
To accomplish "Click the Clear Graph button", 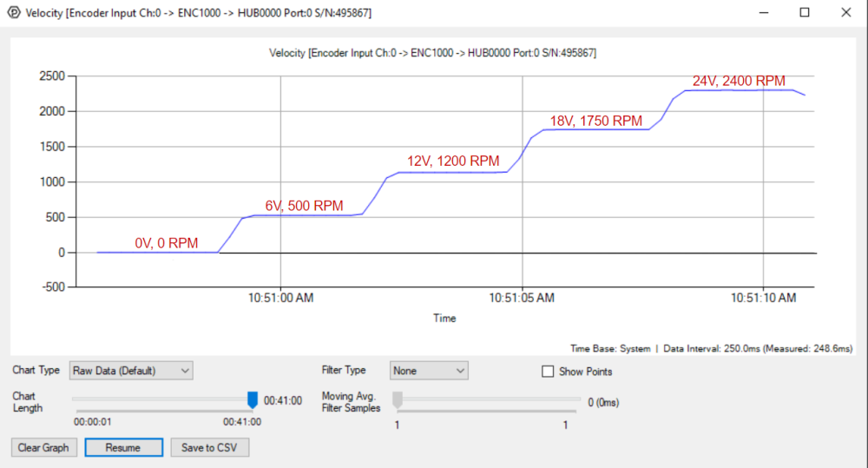I will (x=45, y=448).
